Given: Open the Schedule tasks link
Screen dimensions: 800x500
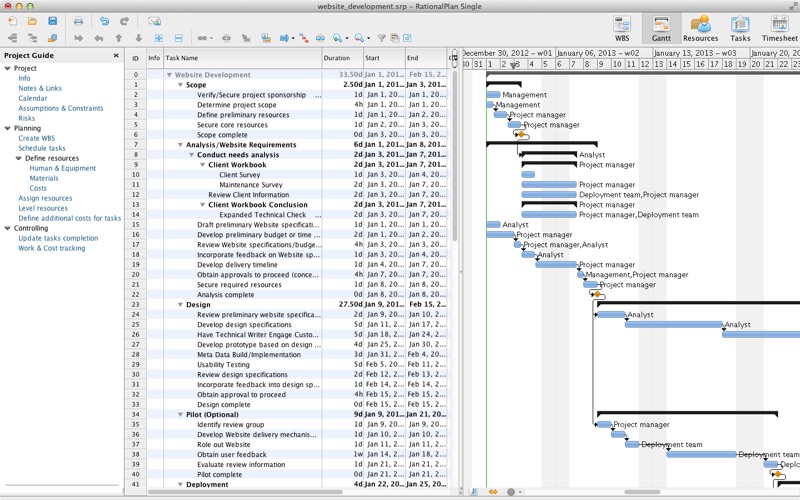Looking at the screenshot, I should tap(42, 148).
